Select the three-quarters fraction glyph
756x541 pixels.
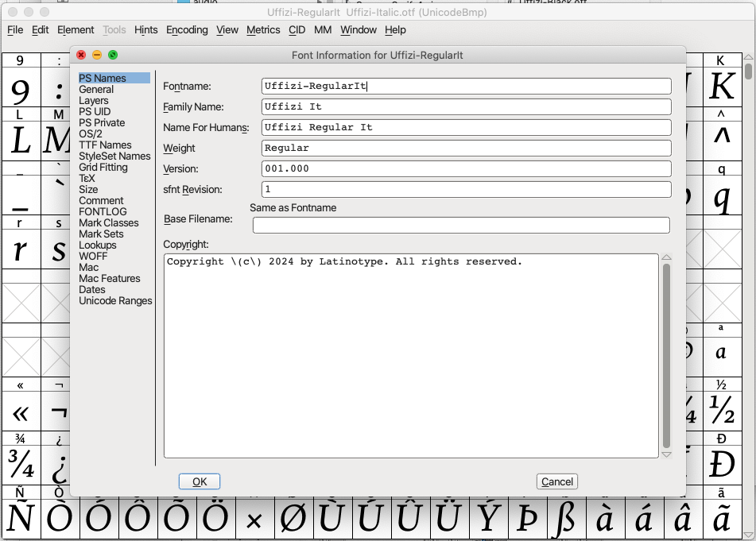(x=20, y=464)
